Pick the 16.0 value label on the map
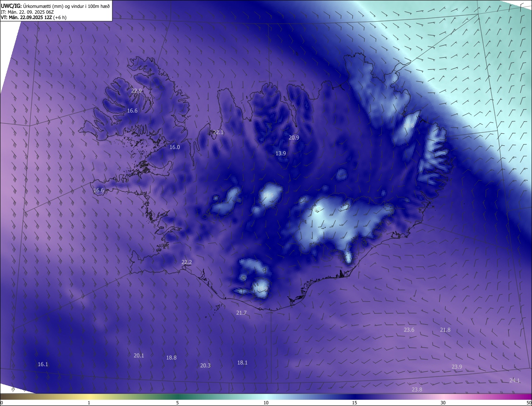 click(x=175, y=147)
